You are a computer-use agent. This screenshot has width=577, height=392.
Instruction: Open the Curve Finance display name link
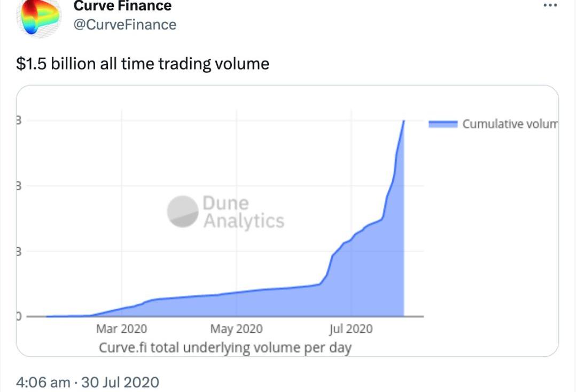tap(122, 6)
